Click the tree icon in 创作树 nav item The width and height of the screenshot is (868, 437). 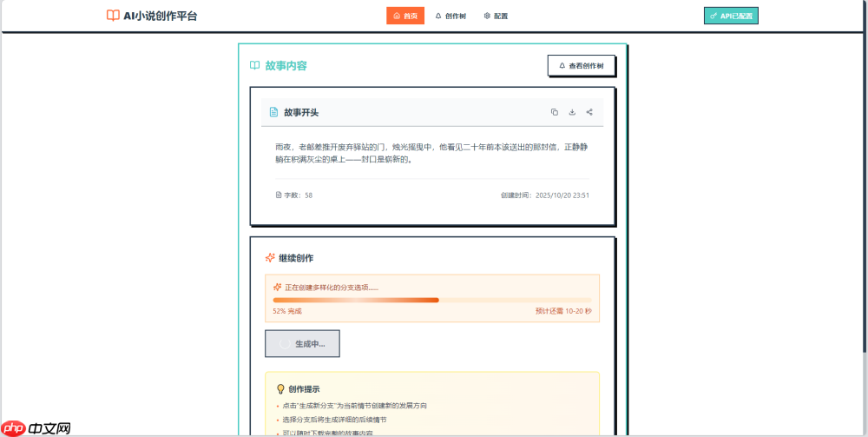click(438, 16)
